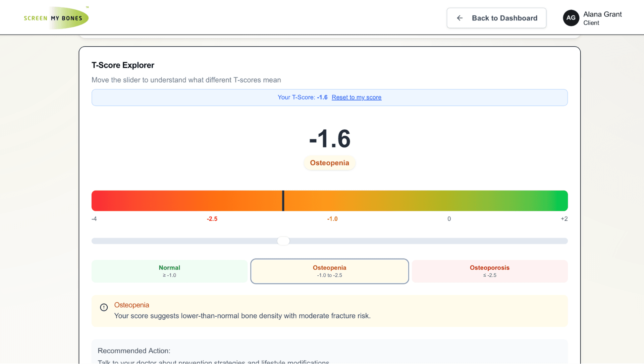Click the T-score slider handle

[x=283, y=241]
